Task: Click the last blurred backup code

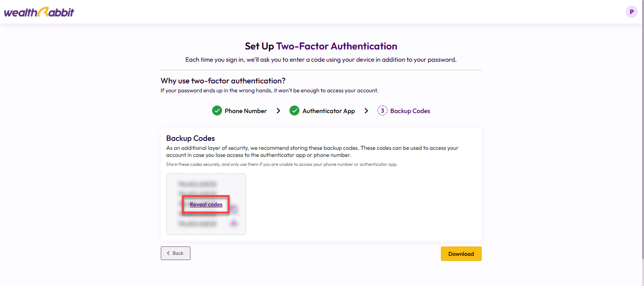Action: coord(197,223)
